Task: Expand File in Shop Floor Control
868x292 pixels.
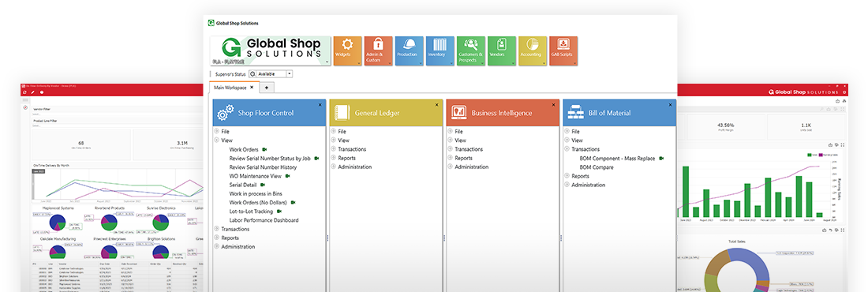Action: point(216,131)
